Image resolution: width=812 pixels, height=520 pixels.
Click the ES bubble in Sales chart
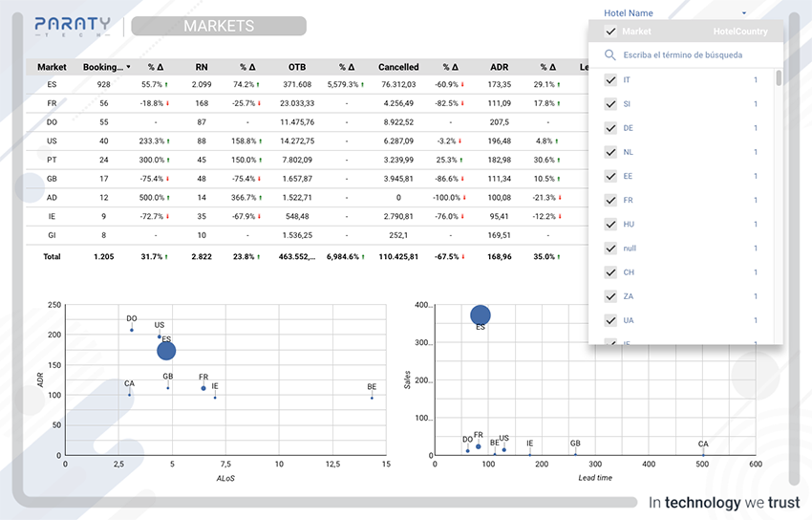pyautogui.click(x=481, y=314)
